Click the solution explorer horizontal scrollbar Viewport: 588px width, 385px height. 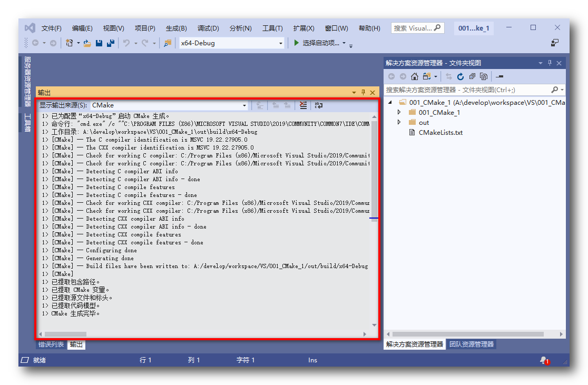[x=468, y=334]
